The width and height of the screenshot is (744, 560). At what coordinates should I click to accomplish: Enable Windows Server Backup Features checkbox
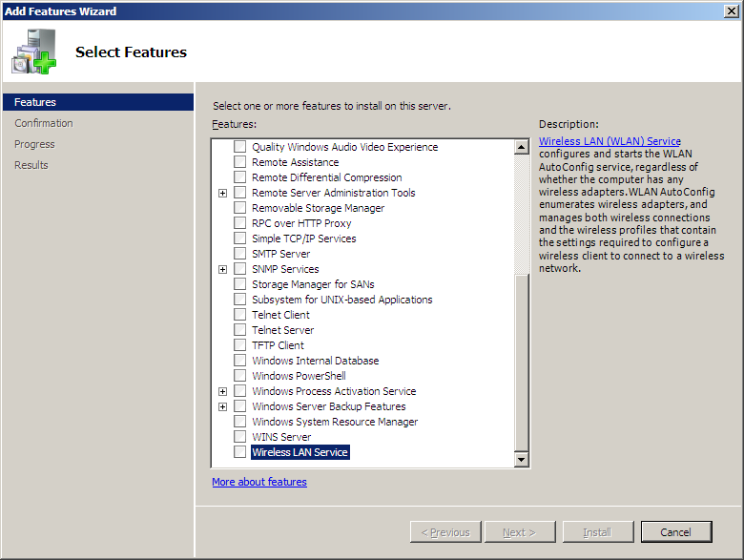click(x=240, y=405)
